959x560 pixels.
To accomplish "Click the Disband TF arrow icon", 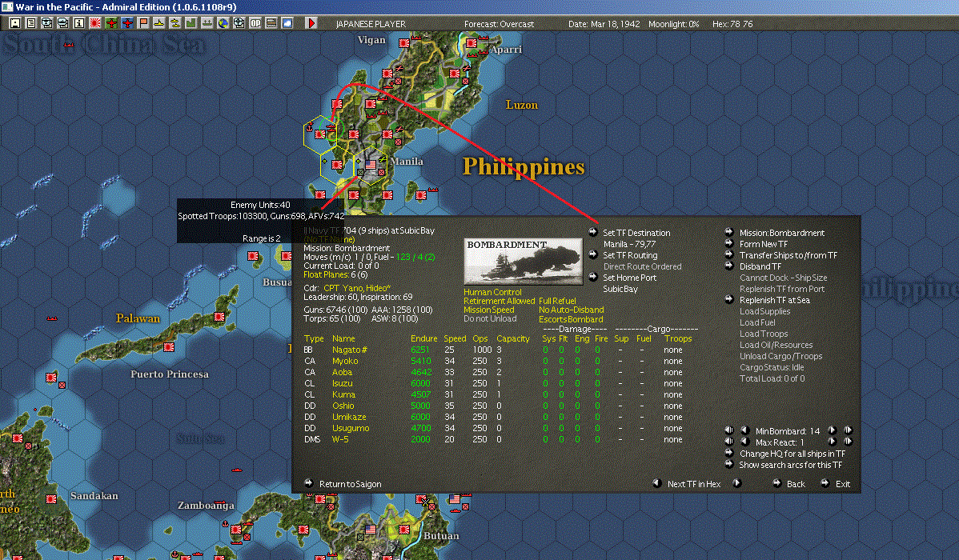I will click(729, 266).
